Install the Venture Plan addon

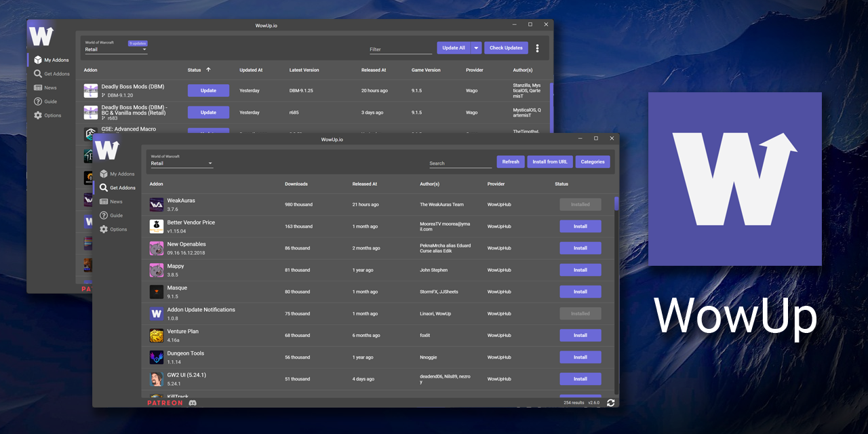click(x=580, y=335)
